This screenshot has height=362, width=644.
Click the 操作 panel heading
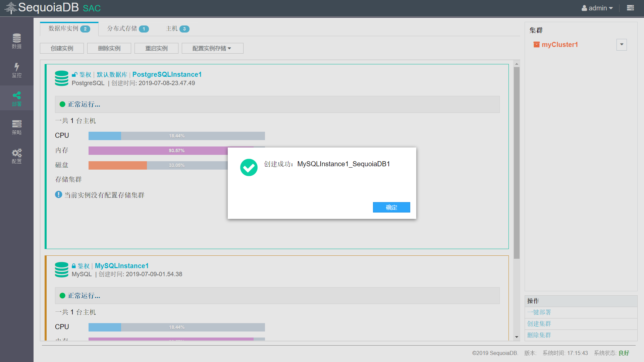(533, 301)
